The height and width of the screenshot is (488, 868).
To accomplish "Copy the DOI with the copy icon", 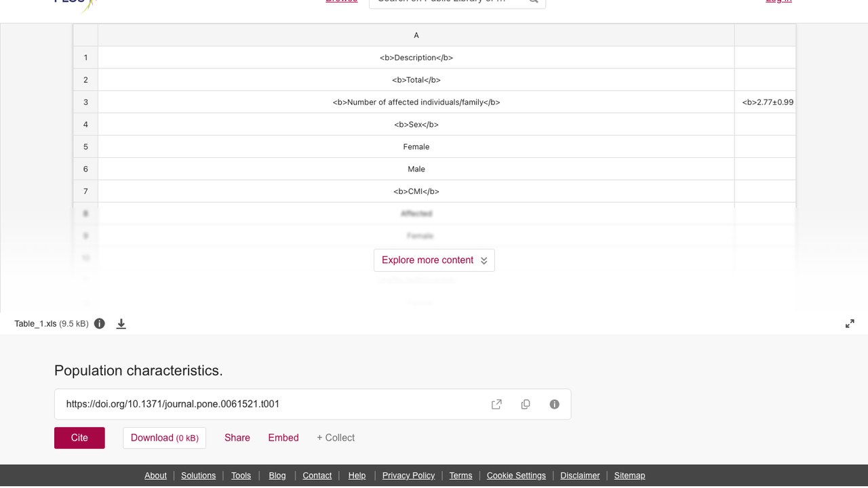I will 526,404.
